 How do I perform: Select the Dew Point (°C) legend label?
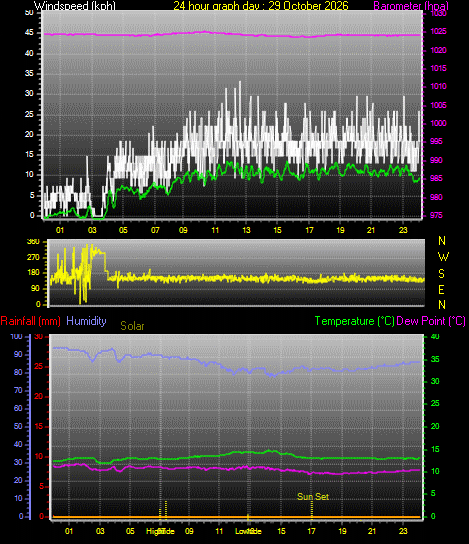coord(431,321)
